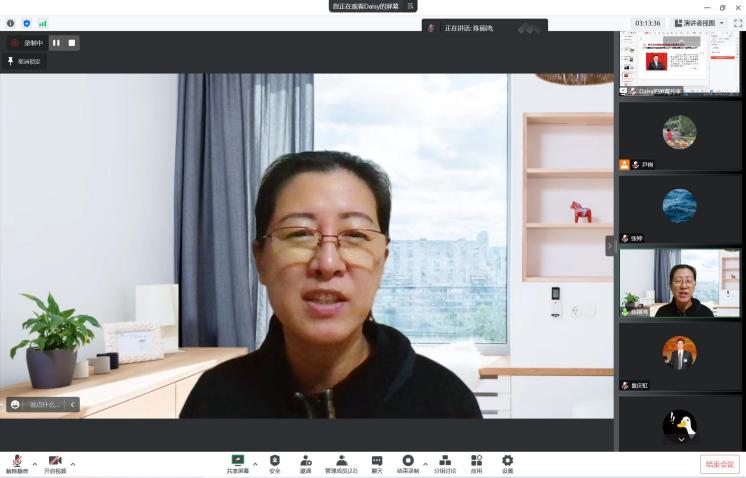Open the Chat panel

(377, 464)
